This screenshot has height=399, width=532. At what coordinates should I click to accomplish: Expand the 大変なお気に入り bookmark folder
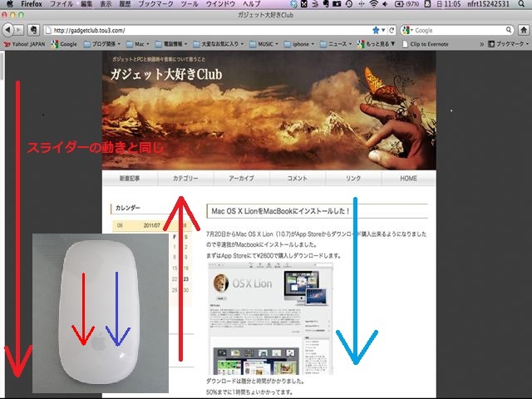point(218,44)
